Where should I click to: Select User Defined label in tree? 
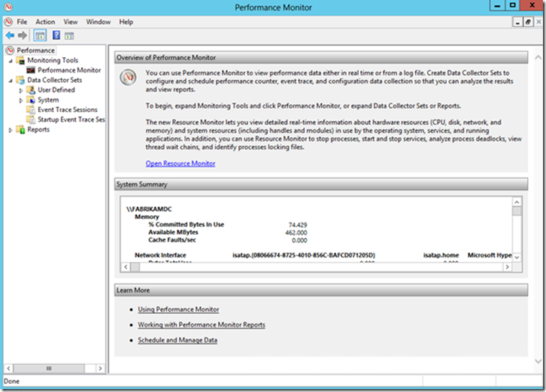tap(56, 90)
